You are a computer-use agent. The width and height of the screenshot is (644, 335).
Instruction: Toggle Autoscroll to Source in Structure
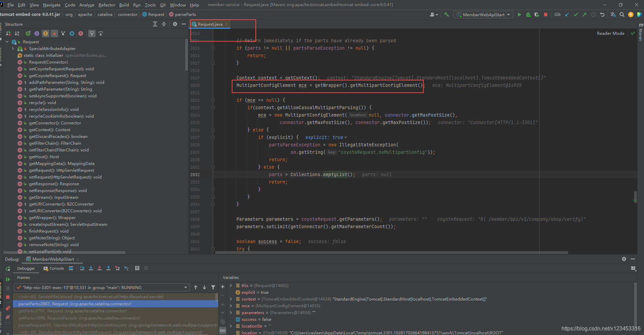[92, 33]
